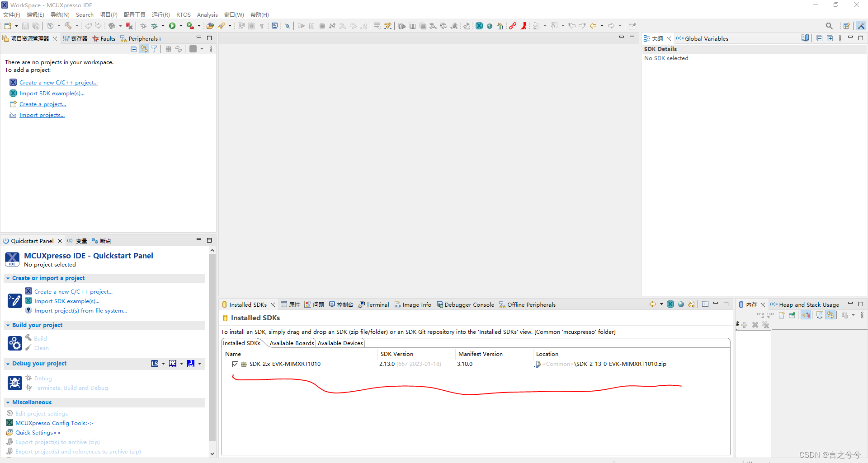Click the filter funnel icon in project explorer
This screenshot has width=868, height=463.
pyautogui.click(x=154, y=49)
